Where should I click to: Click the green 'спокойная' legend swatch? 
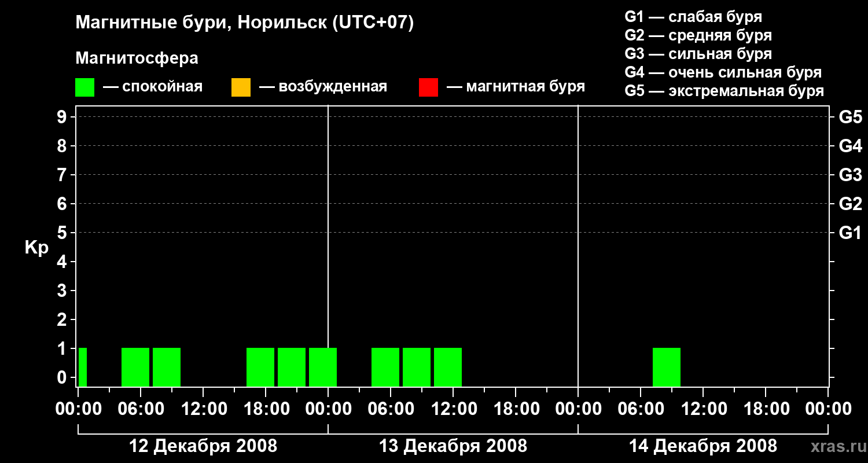coord(84,87)
